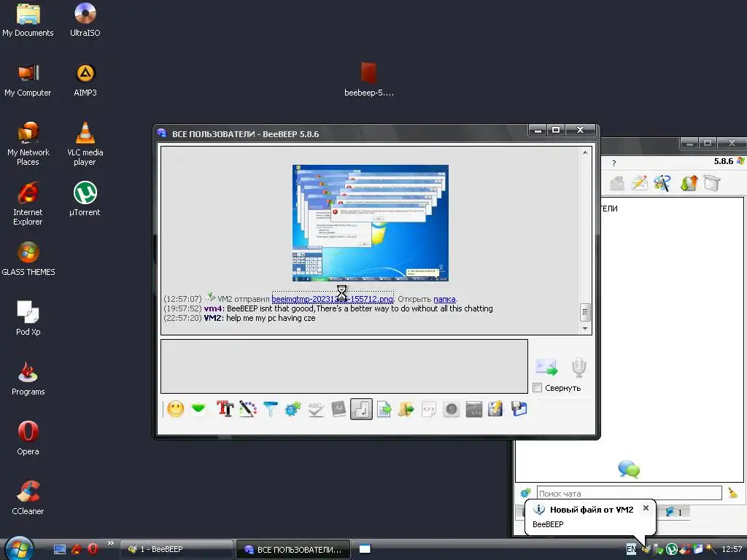This screenshot has height=560, width=747.
Task: Click the Windows Start orb
Action: 18,548
